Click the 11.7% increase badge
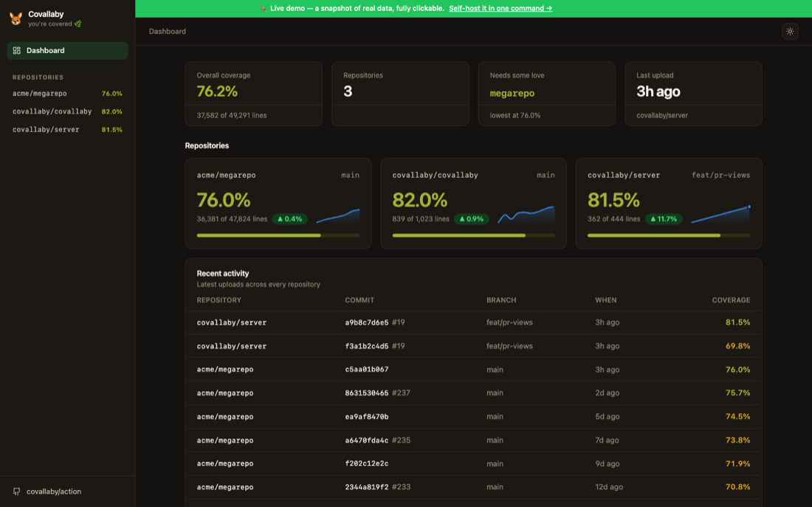812x507 pixels. (x=664, y=219)
